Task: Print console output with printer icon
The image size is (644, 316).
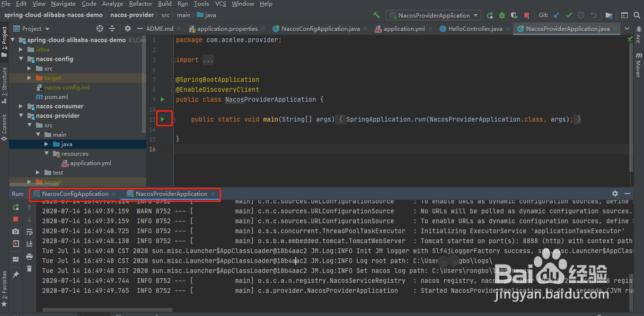Action: (29, 256)
